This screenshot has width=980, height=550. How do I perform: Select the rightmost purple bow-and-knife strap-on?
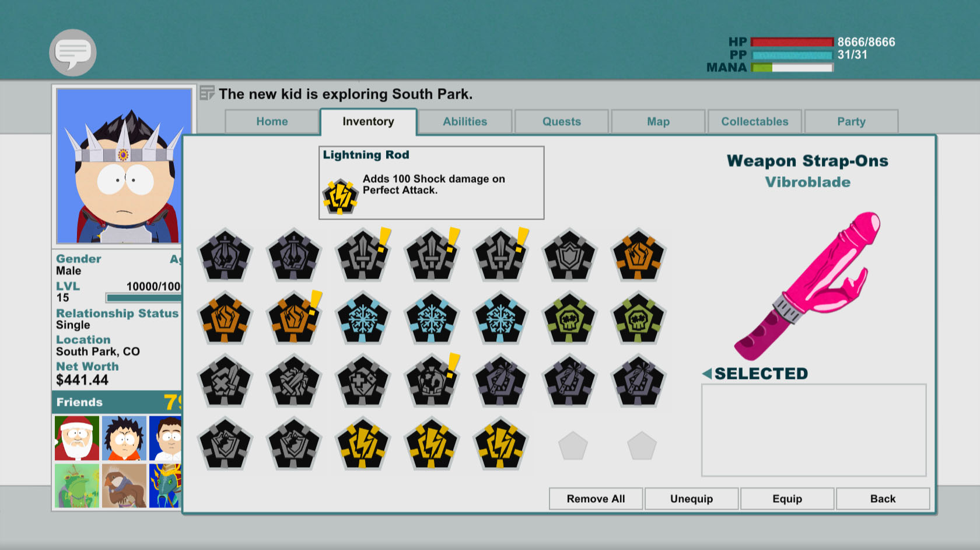(x=638, y=381)
